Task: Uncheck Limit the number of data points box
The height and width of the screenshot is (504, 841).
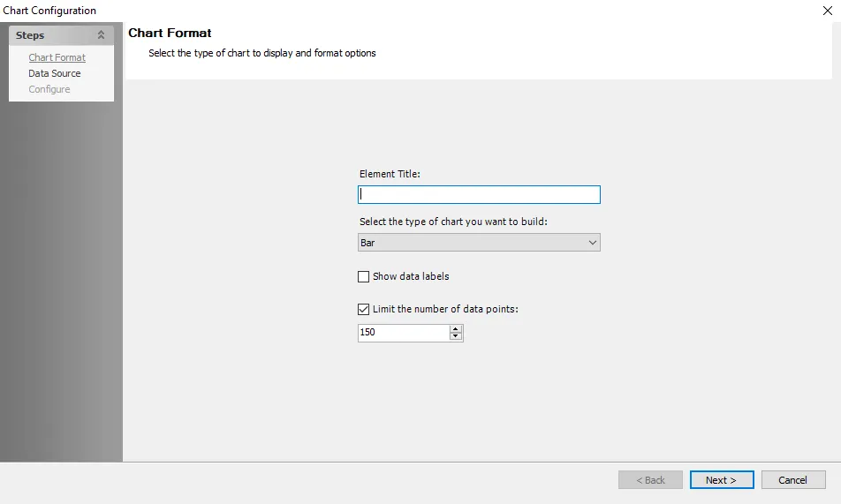Action: point(363,309)
